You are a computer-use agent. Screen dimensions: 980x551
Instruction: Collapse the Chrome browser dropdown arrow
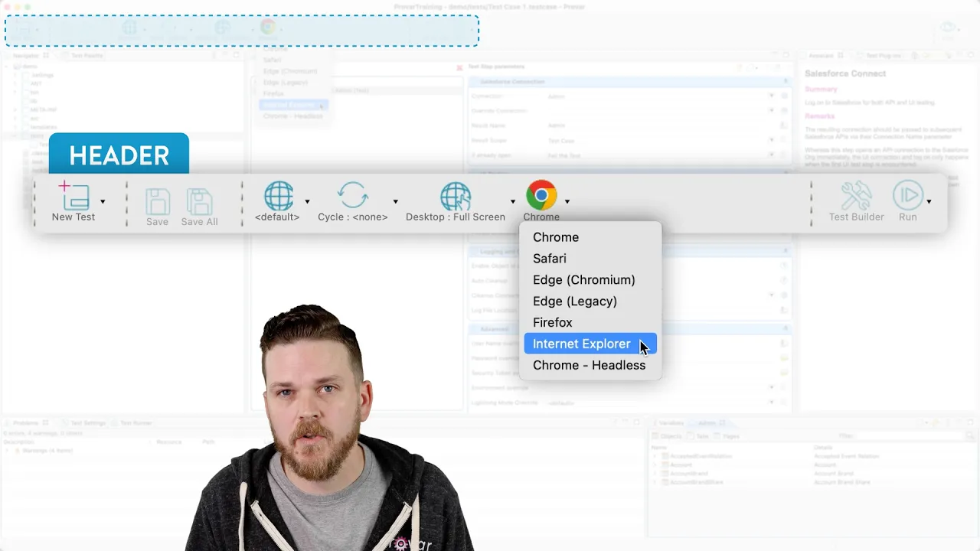click(567, 202)
